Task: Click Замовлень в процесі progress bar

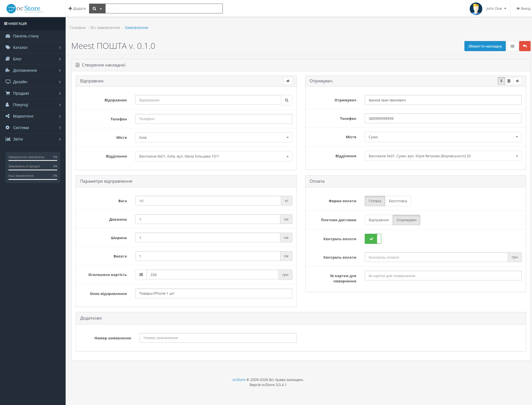Action: pos(33,170)
